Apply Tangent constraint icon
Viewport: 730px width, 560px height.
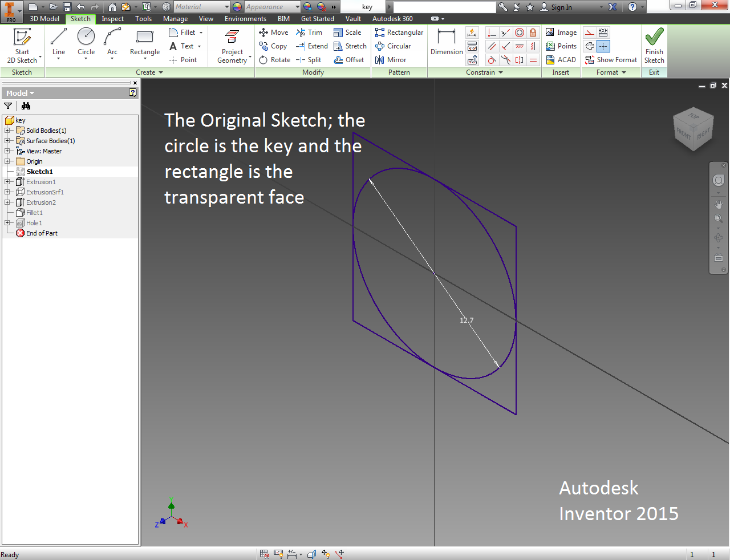click(492, 60)
